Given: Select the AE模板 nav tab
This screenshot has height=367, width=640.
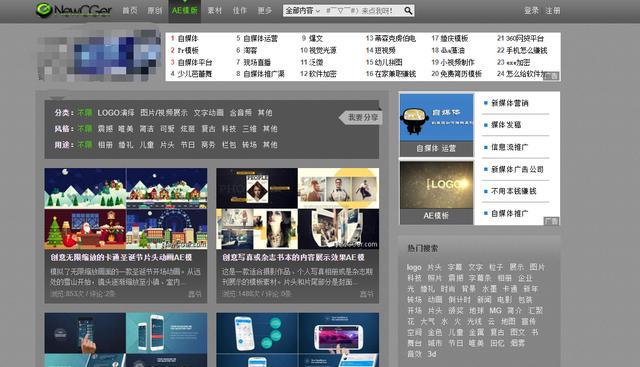Looking at the screenshot, I should tap(184, 11).
